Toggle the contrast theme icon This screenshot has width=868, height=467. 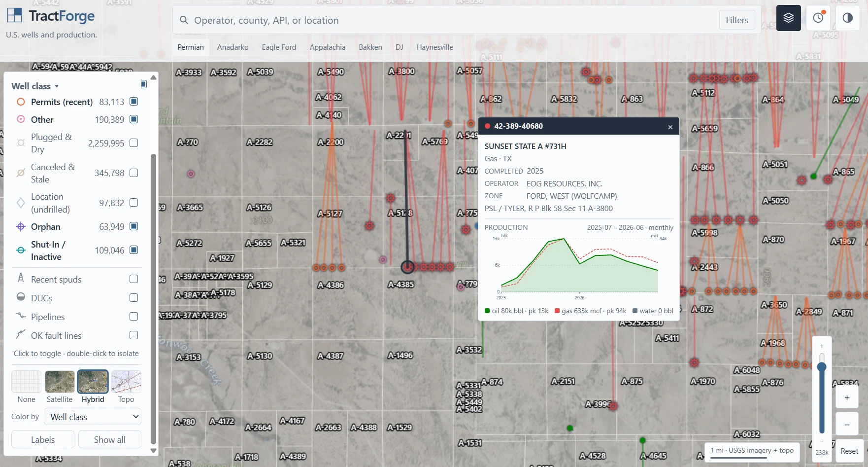[x=848, y=18]
